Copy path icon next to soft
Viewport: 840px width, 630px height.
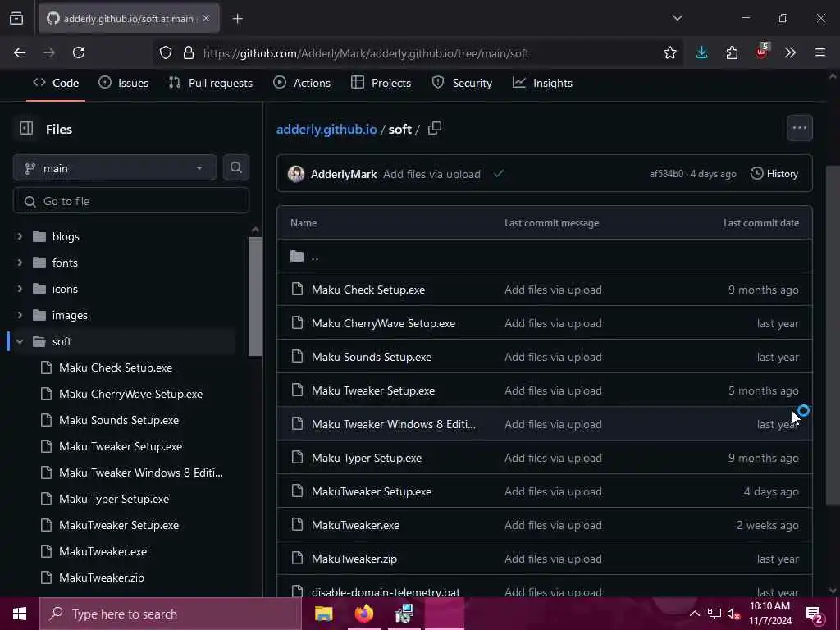[x=435, y=129]
